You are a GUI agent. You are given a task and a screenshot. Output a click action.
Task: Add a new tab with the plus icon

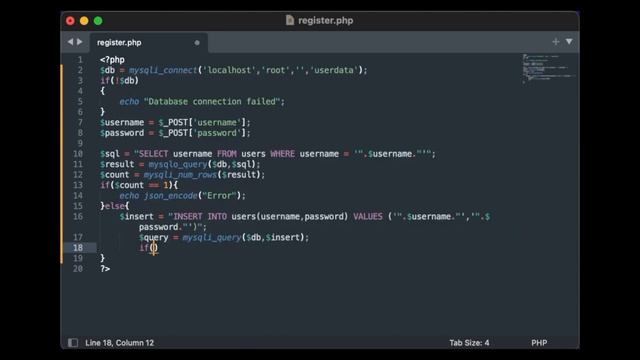[556, 42]
